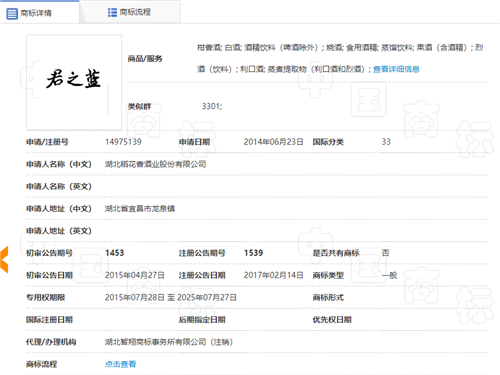Click the similar group value 3301

point(212,106)
